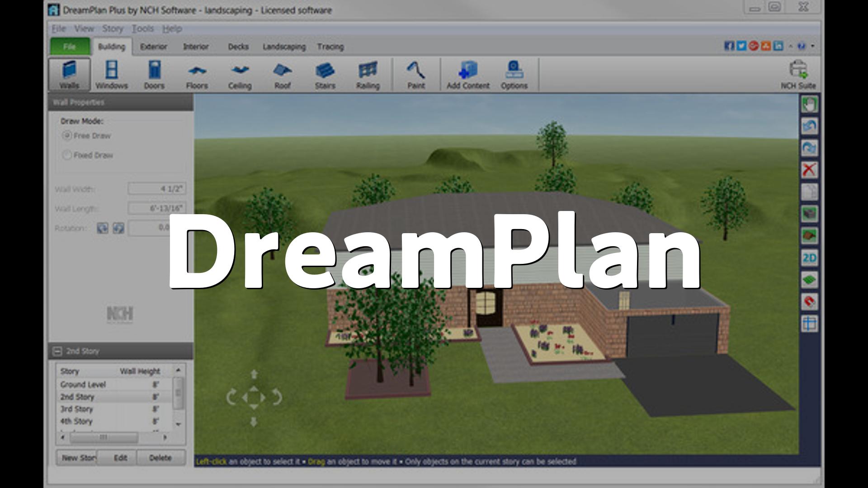Switch to 2D view
Screen dimensions: 868x488
click(x=809, y=258)
